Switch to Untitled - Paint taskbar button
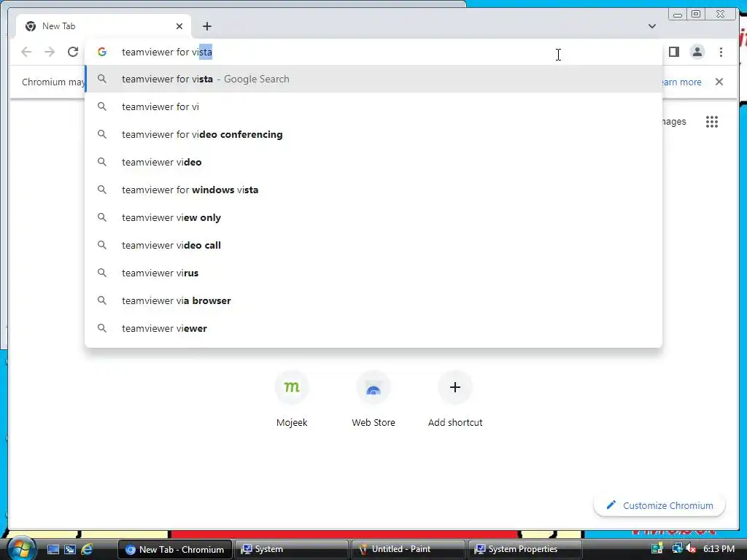The image size is (747, 560). point(408,549)
